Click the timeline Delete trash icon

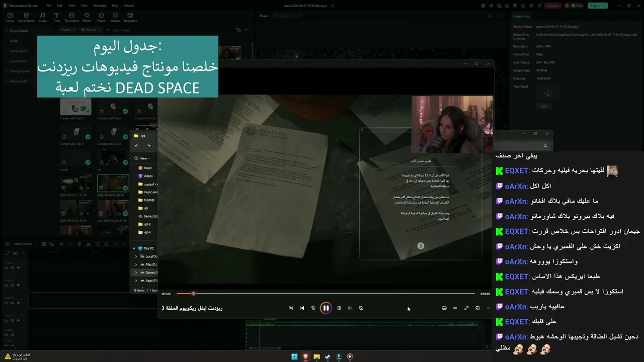pos(79,244)
